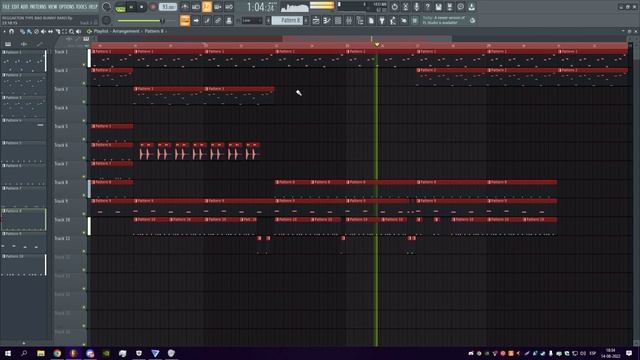Click the plus button beside pattern selector

click(306, 20)
